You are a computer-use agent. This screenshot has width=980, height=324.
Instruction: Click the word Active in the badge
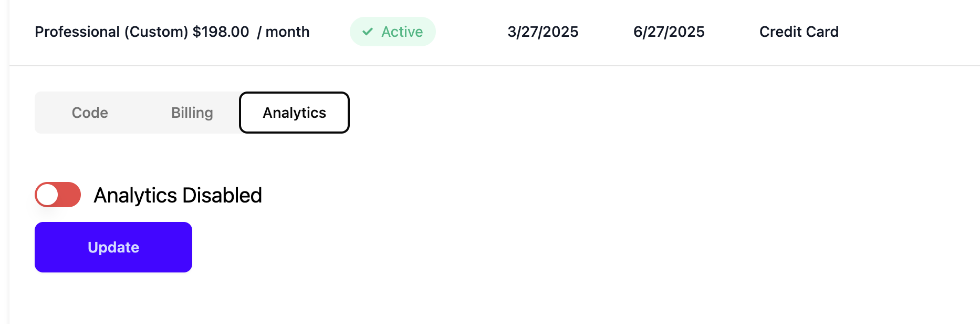(402, 32)
